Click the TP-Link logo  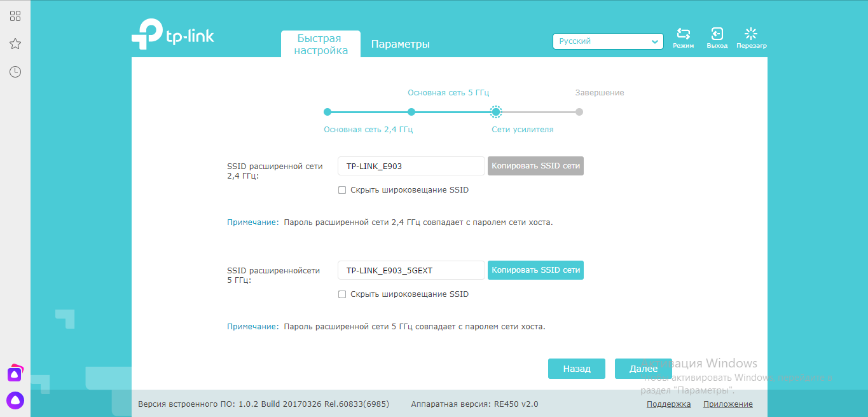coord(172,34)
